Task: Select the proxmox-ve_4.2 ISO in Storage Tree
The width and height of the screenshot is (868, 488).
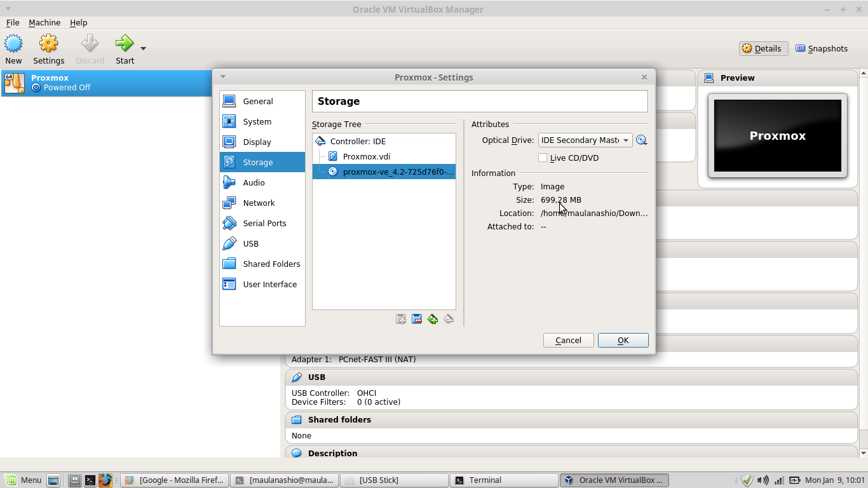Action: coord(384,172)
